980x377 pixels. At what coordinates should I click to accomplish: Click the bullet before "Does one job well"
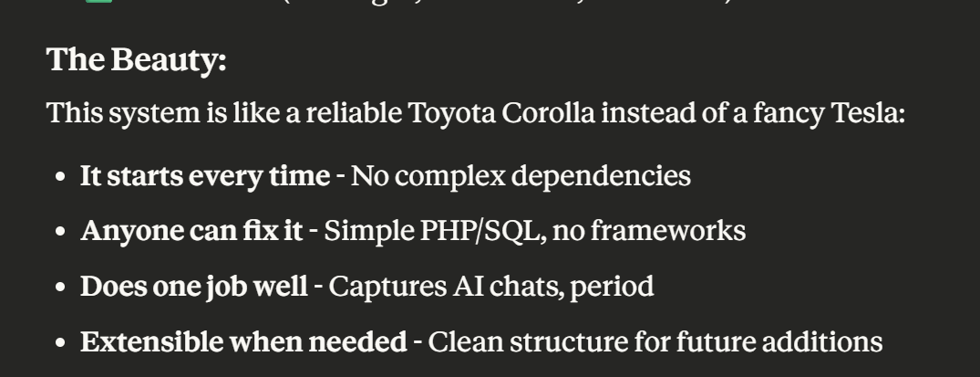click(60, 288)
